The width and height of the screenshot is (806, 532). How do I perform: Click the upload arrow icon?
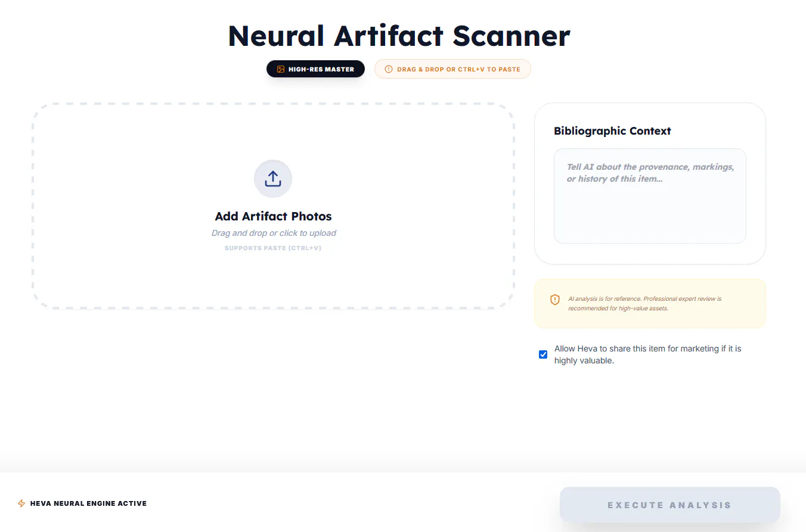(273, 179)
